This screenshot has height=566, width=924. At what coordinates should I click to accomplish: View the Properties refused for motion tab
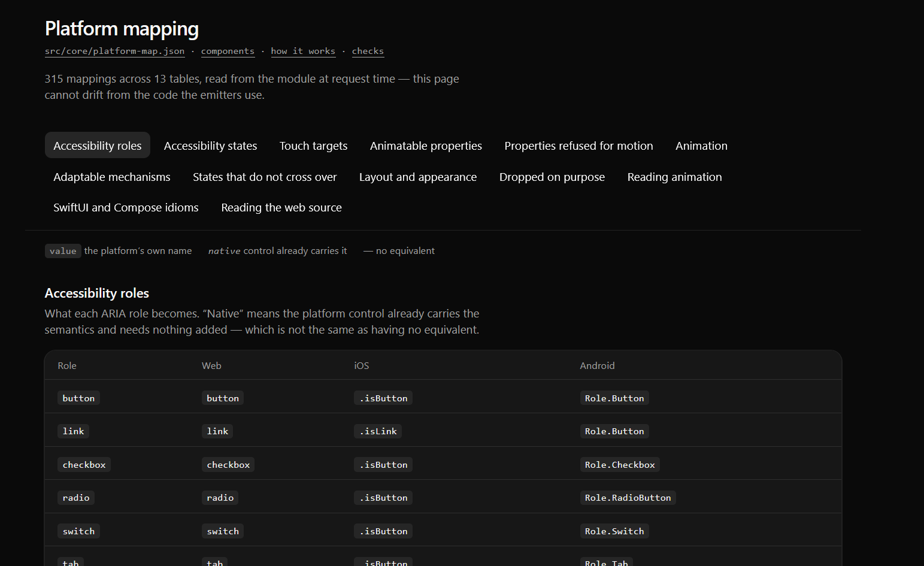click(x=578, y=146)
